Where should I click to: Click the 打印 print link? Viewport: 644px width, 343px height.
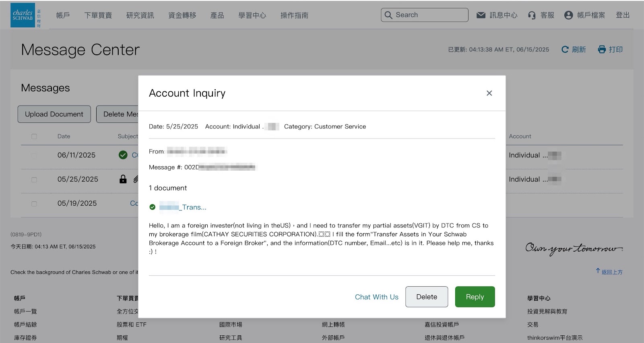coord(616,50)
